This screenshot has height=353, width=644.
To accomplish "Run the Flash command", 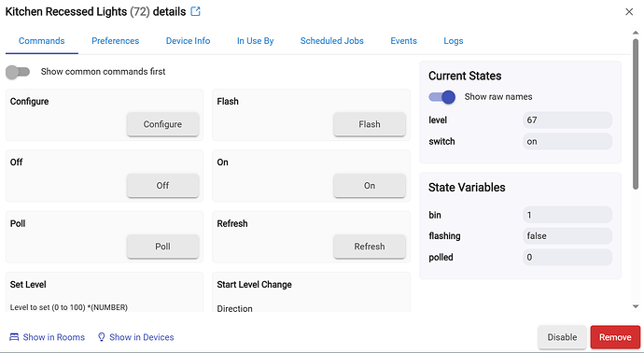I will point(370,124).
